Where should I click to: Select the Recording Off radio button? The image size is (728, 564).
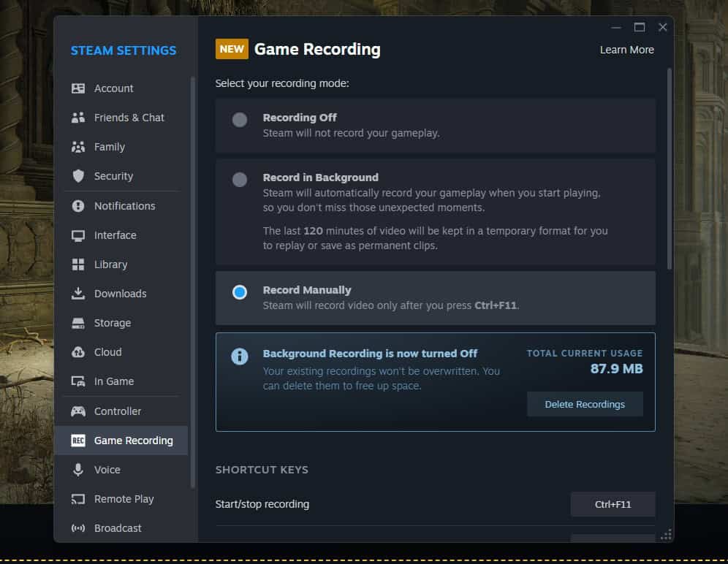(240, 120)
